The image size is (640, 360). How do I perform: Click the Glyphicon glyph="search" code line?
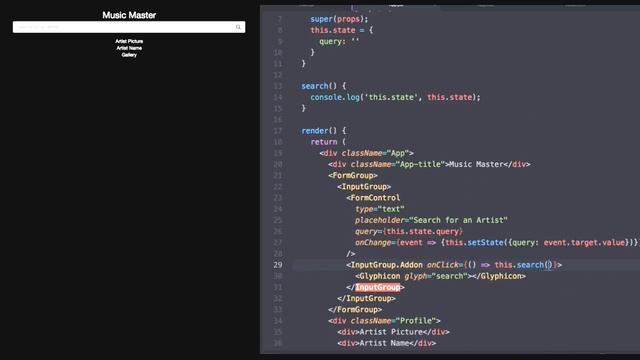click(440, 276)
